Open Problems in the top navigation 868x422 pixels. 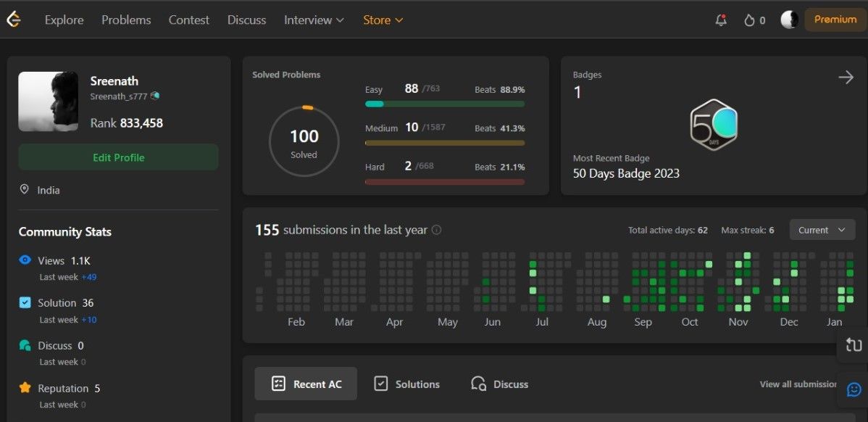point(126,20)
